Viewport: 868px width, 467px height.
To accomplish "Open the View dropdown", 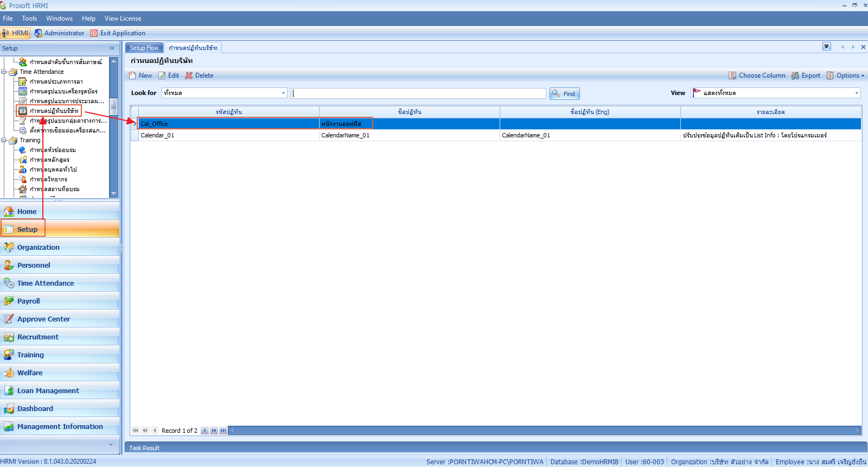I will [x=857, y=93].
